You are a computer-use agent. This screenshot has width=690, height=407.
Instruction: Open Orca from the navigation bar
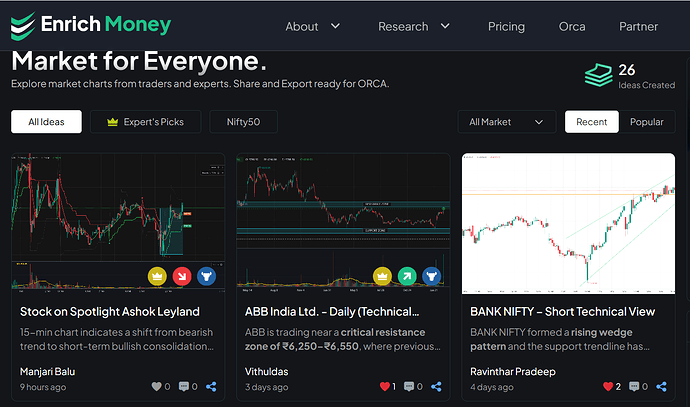point(572,26)
